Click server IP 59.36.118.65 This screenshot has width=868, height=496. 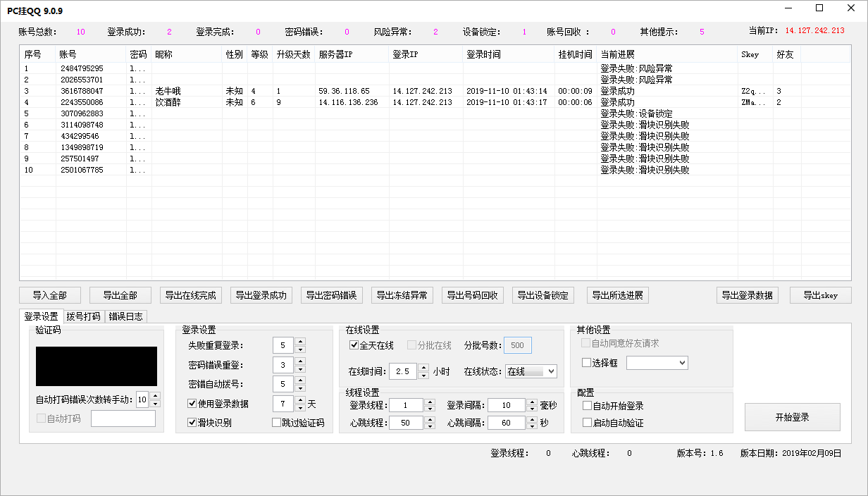[x=344, y=91]
